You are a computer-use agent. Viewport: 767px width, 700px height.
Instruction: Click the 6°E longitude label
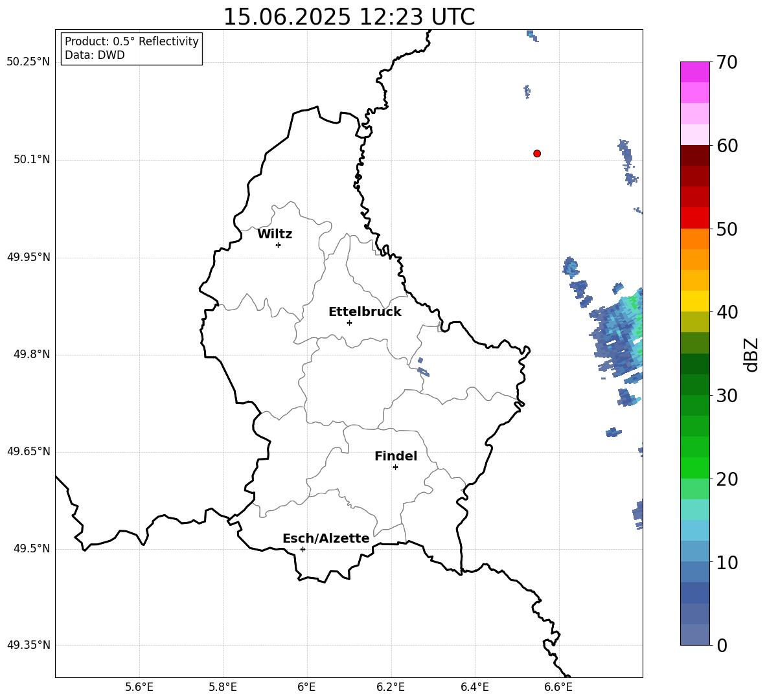(x=306, y=687)
